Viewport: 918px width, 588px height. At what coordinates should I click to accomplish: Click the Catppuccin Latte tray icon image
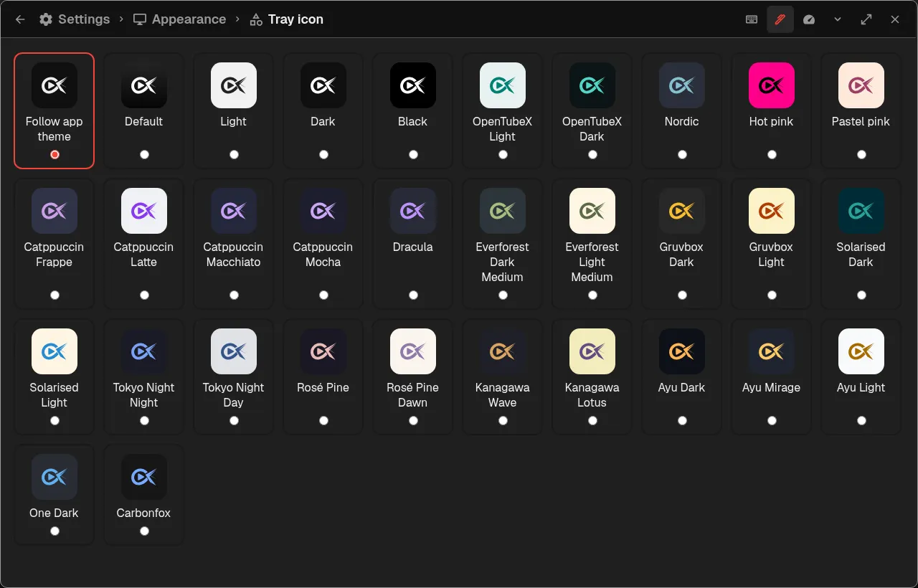tap(144, 211)
